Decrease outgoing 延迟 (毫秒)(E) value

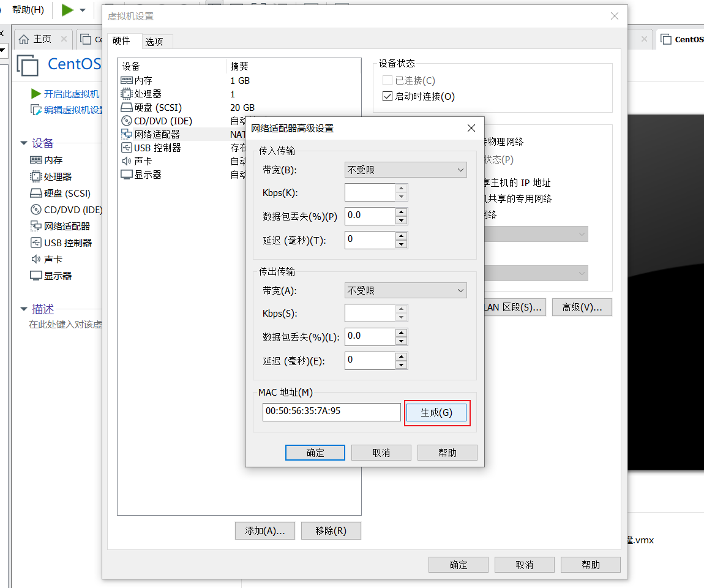tap(402, 365)
